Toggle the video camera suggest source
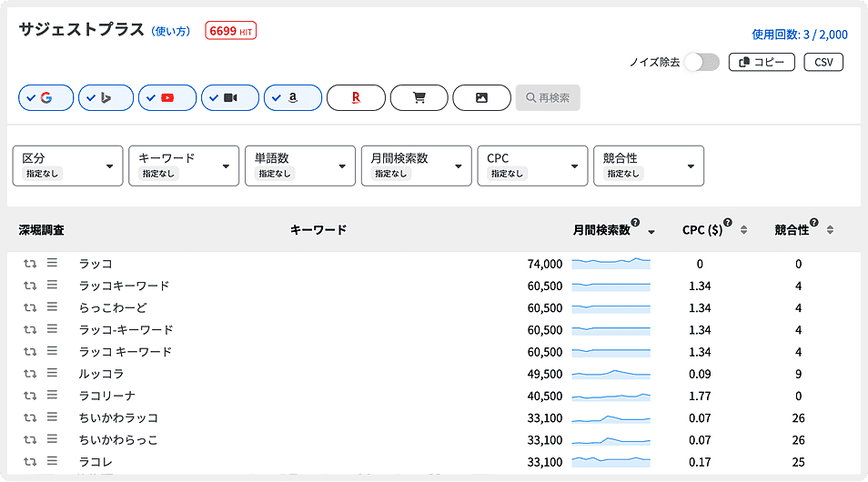This screenshot has width=868, height=482. click(x=230, y=98)
